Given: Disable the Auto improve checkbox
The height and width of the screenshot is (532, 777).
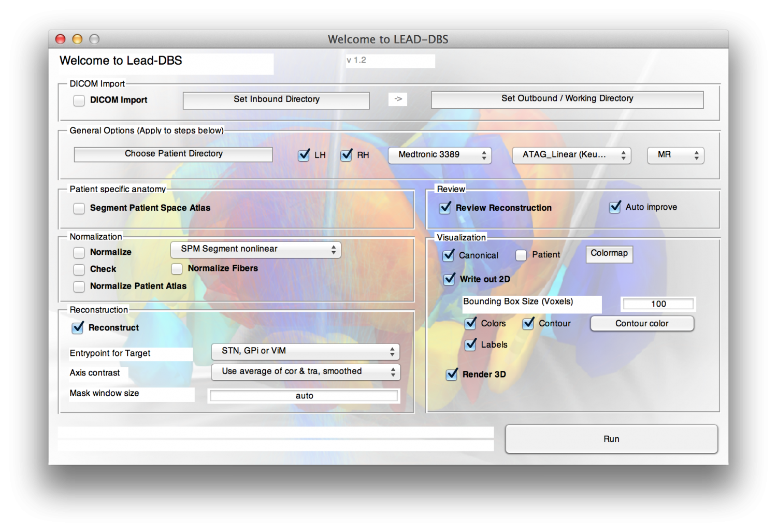Looking at the screenshot, I should [x=615, y=207].
